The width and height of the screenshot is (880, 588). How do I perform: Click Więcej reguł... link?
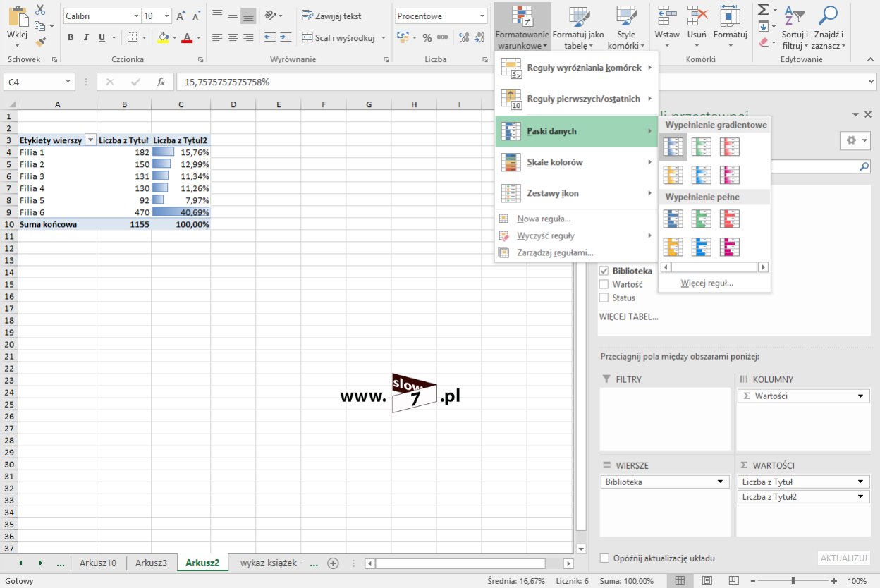point(707,283)
